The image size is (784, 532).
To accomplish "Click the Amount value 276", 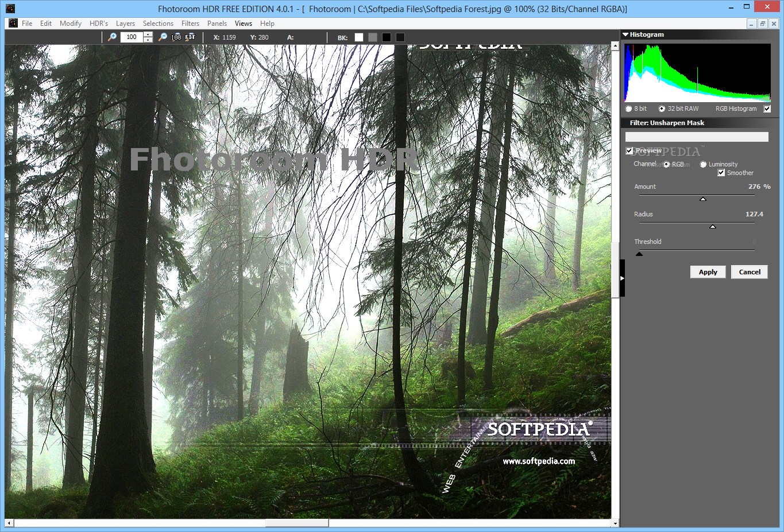I will [754, 187].
